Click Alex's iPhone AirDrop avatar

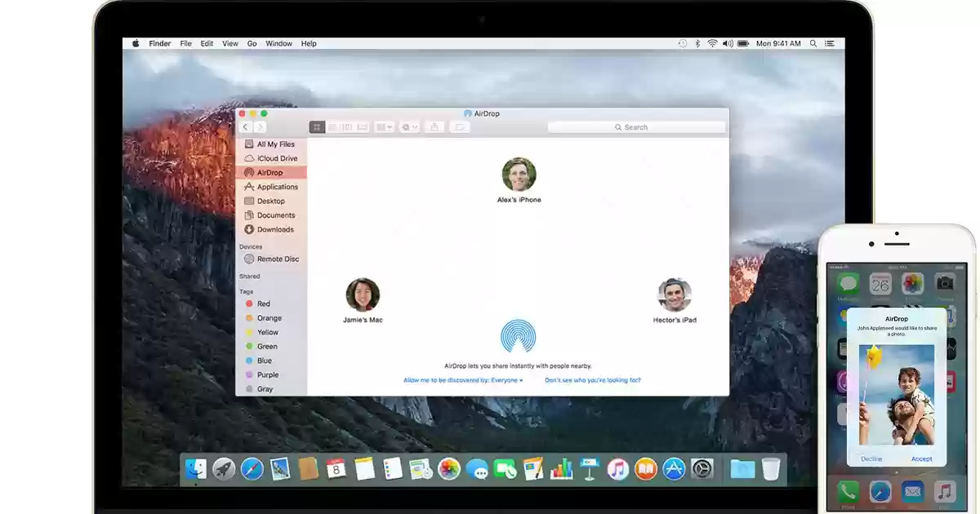pos(519,174)
